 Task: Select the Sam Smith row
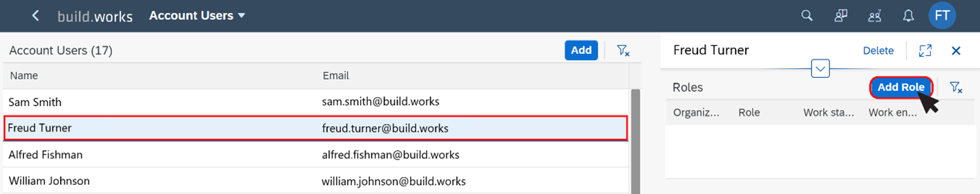tap(316, 102)
